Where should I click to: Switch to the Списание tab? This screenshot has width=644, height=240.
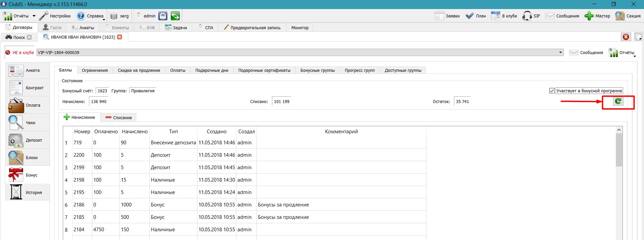tap(119, 117)
